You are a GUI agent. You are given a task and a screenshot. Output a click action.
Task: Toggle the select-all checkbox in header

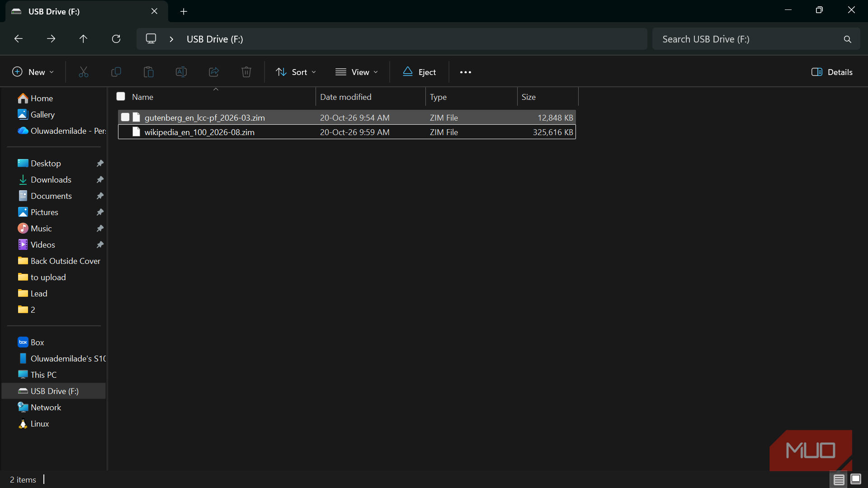click(121, 97)
